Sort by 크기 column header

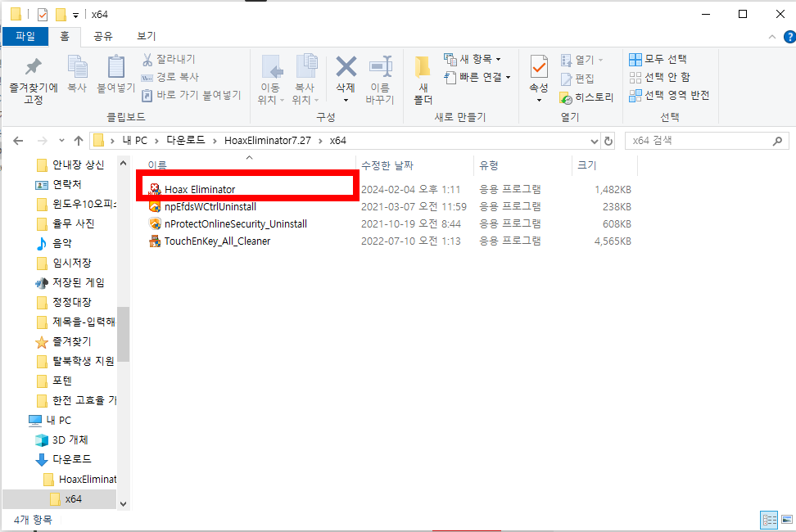tap(587, 165)
